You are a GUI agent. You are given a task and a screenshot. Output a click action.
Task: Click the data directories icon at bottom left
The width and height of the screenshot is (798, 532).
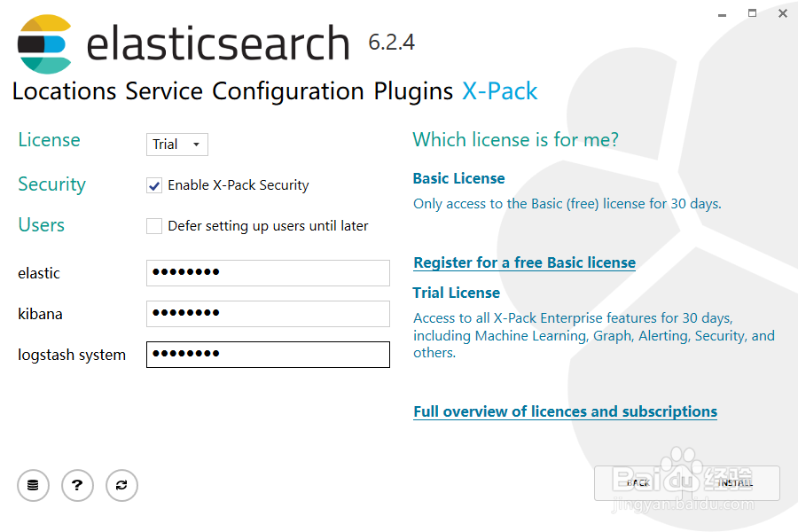[x=33, y=485]
